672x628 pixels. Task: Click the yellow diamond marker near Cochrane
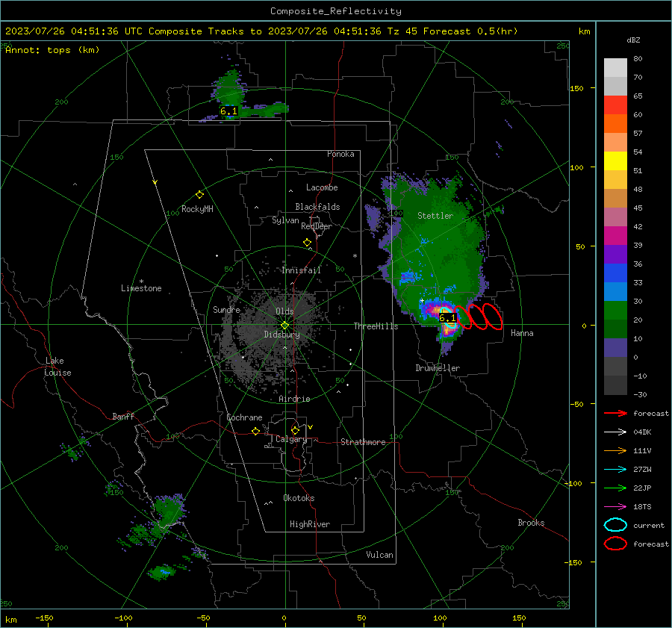tap(256, 432)
